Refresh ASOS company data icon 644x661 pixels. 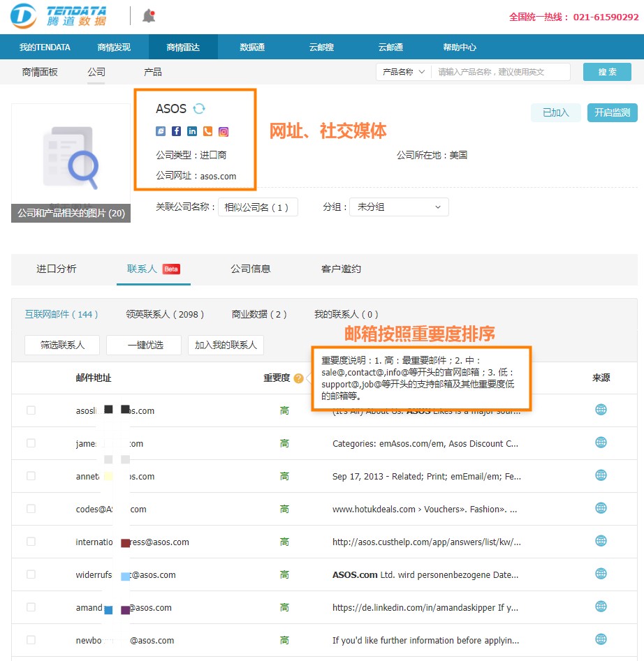tap(199, 109)
